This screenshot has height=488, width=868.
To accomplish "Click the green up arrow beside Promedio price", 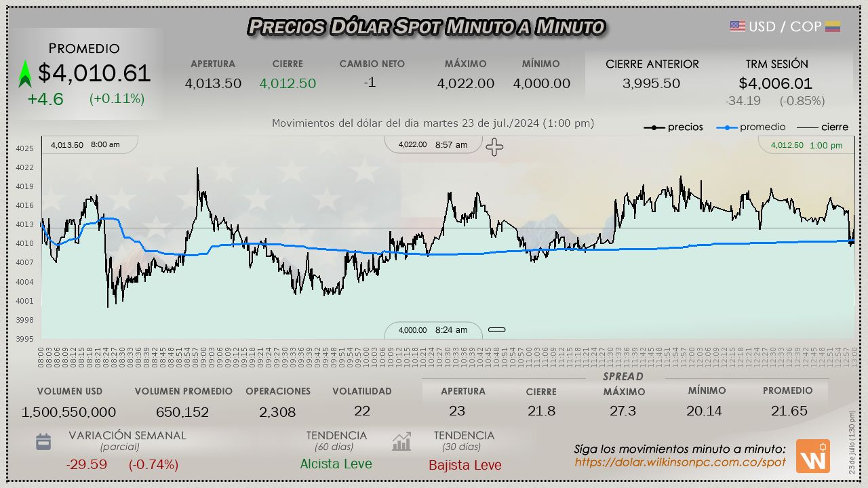I will tap(25, 74).
